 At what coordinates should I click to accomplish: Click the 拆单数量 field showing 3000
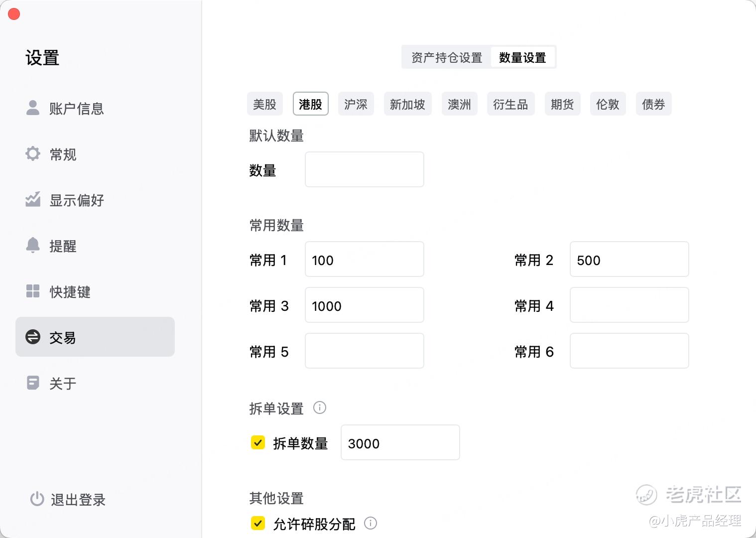(400, 442)
